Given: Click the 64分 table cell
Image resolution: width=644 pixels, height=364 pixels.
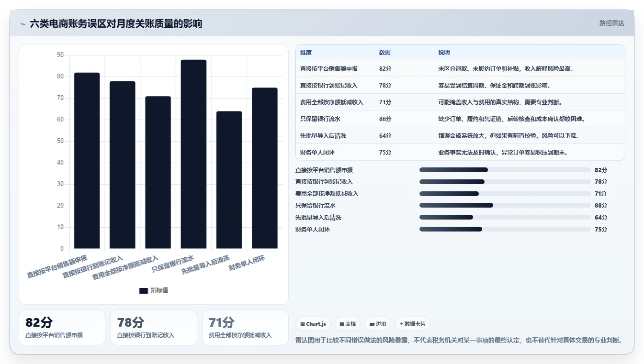Looking at the screenshot, I should [x=385, y=136].
